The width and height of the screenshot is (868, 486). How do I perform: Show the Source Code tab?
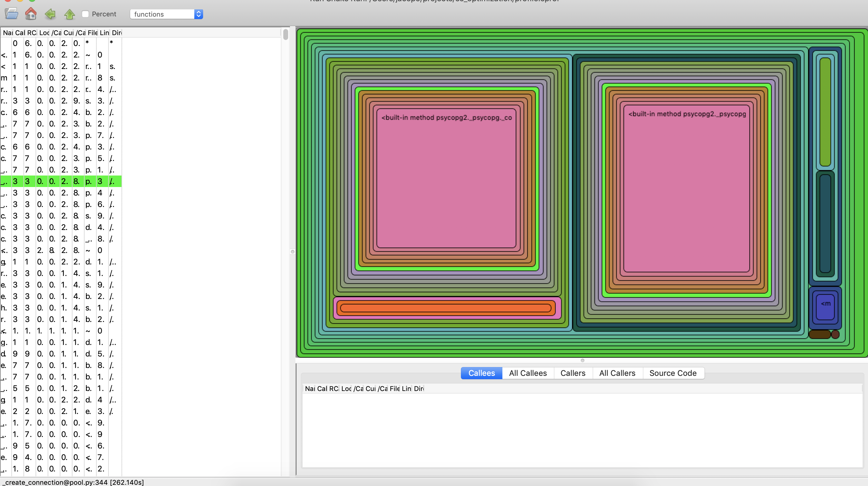(672, 373)
